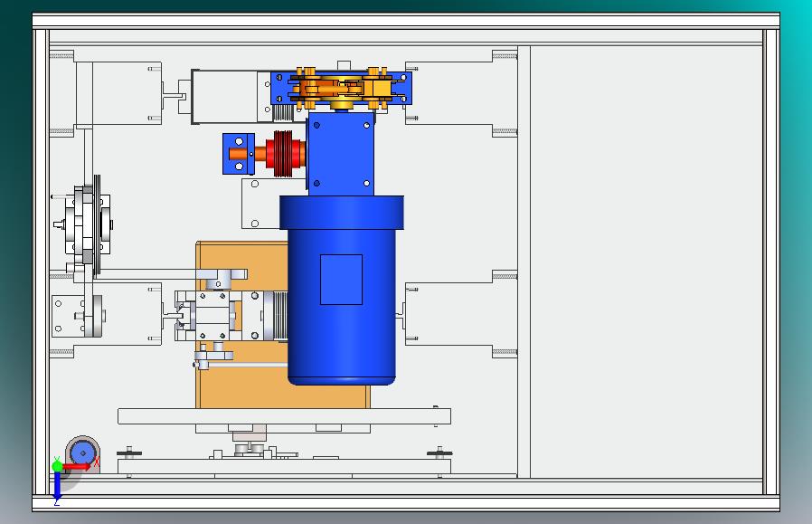The image size is (812, 524).
Task: Select the yellow chain sprocket assembly on top
Action: pyautogui.click(x=342, y=87)
